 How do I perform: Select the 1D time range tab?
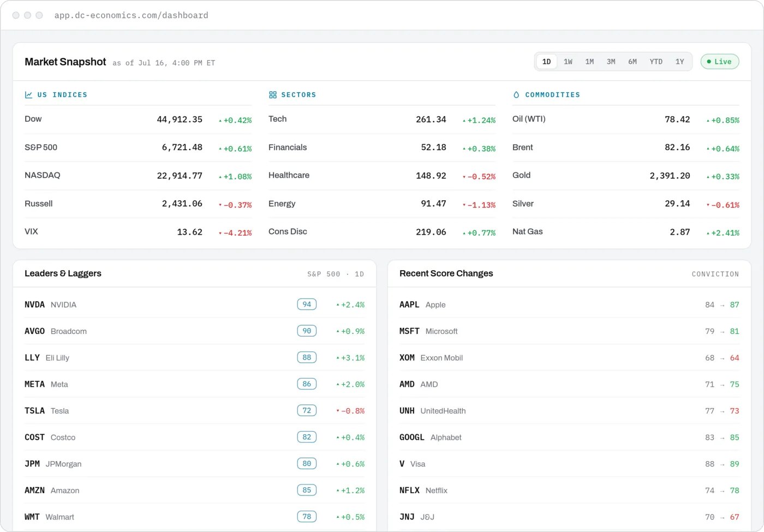tap(546, 62)
